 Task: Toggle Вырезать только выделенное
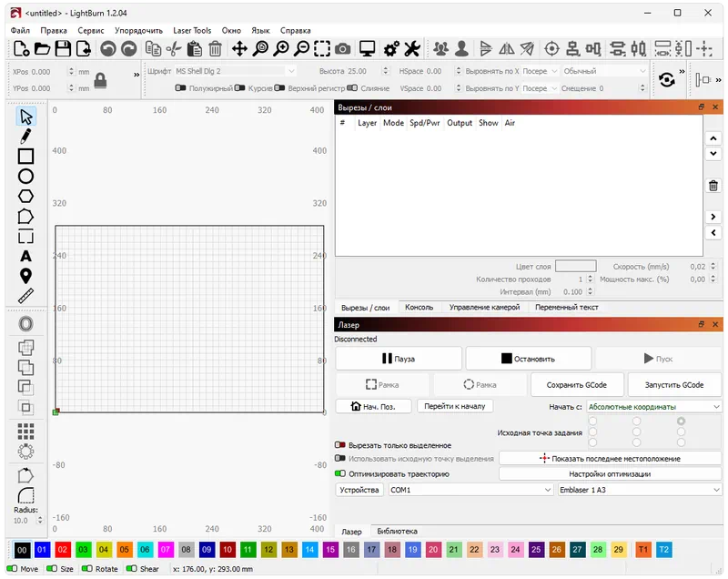tap(339, 445)
